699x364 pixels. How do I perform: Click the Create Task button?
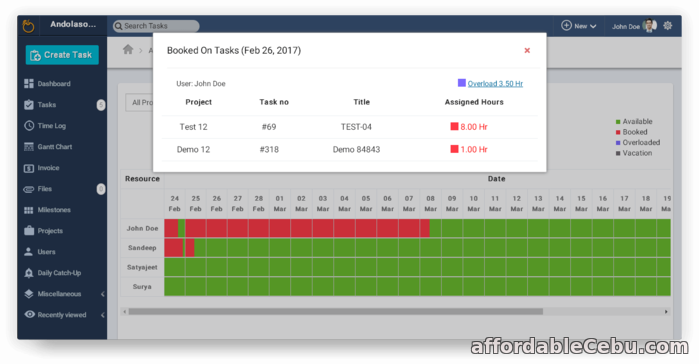click(62, 55)
